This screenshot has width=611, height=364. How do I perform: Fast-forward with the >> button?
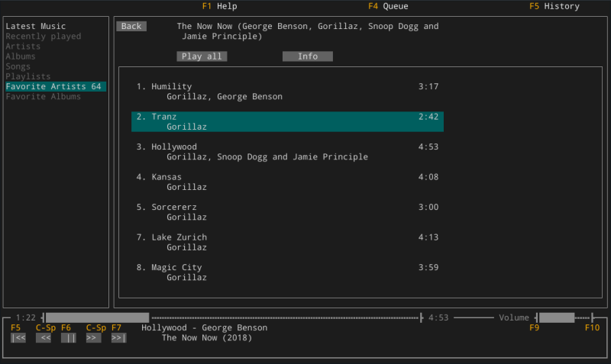point(93,338)
